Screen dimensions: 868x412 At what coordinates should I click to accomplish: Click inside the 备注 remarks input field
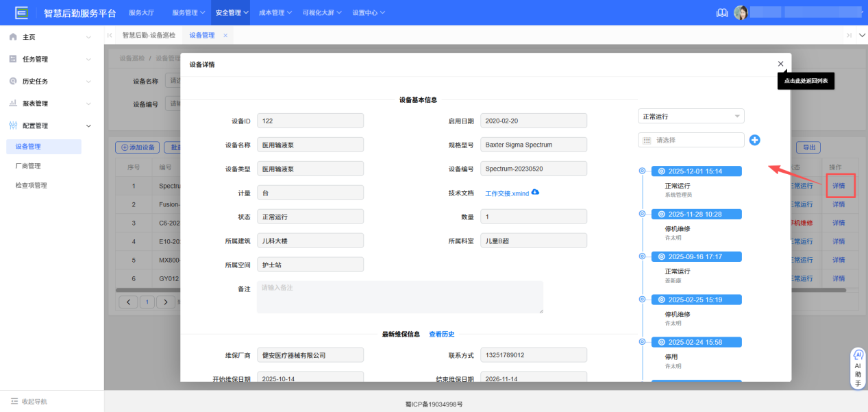point(400,296)
